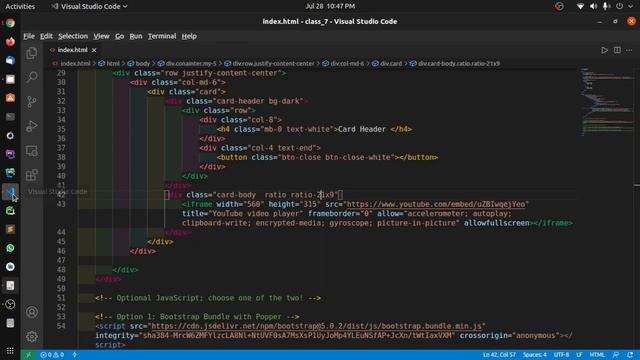This screenshot has width=640, height=360.
Task: Open the Terminal menu
Action: (162, 36)
